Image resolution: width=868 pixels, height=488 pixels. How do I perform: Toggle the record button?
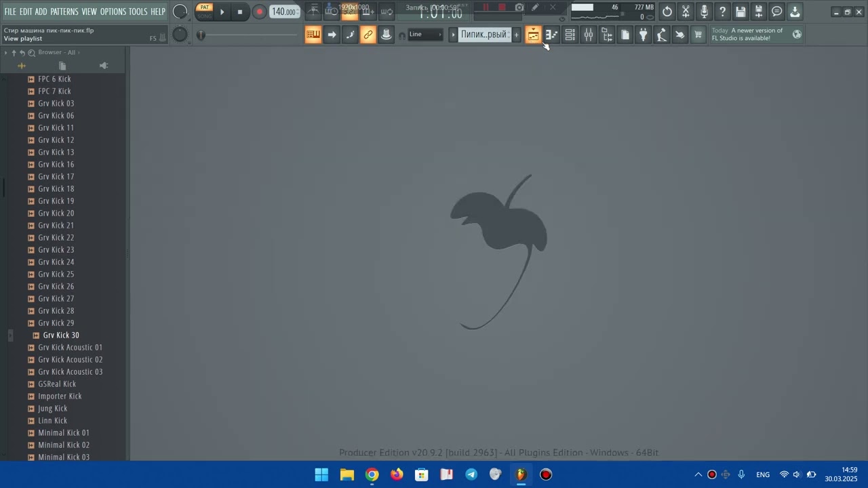coord(259,12)
